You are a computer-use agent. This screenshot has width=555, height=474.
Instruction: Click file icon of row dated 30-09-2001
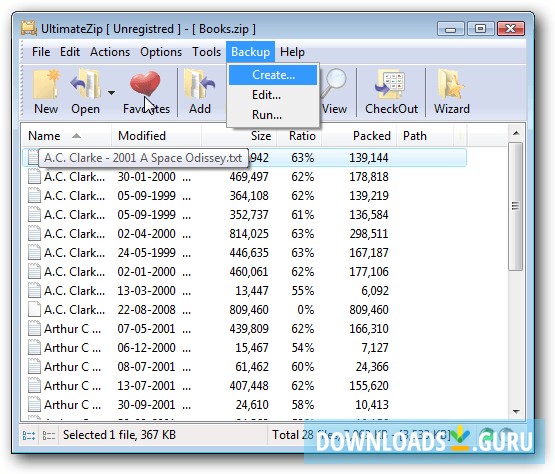pos(34,404)
